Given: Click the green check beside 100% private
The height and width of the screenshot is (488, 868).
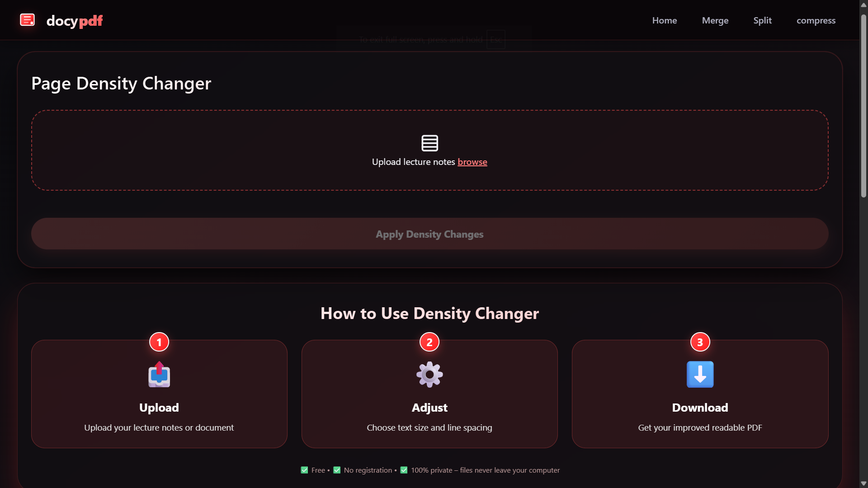Looking at the screenshot, I should [404, 470].
